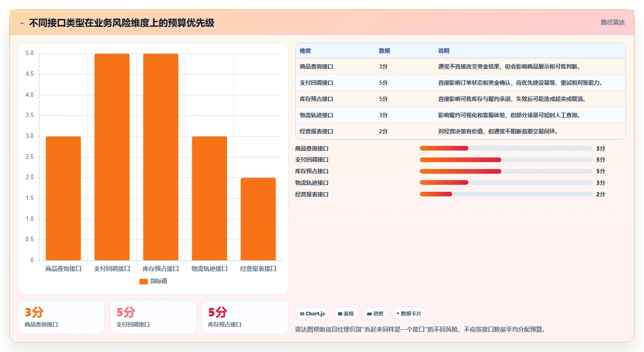Click the 支付回调接口 bar in the chart
644x352 pixels.
(x=112, y=157)
